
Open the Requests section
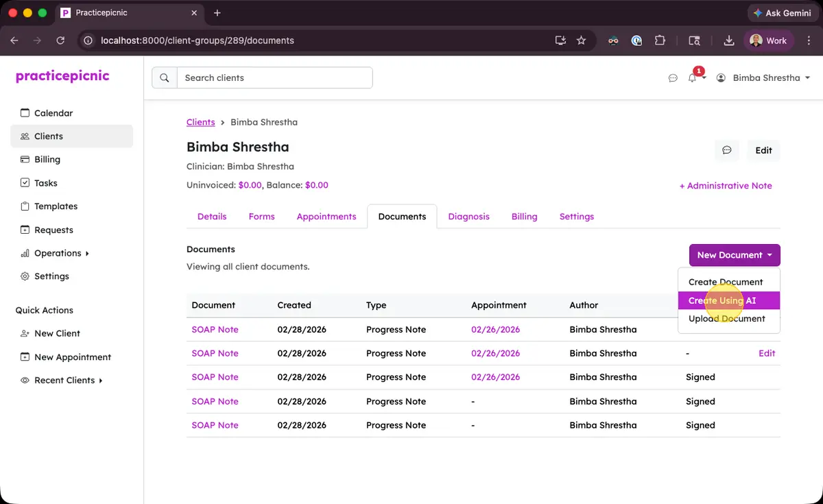pyautogui.click(x=53, y=229)
